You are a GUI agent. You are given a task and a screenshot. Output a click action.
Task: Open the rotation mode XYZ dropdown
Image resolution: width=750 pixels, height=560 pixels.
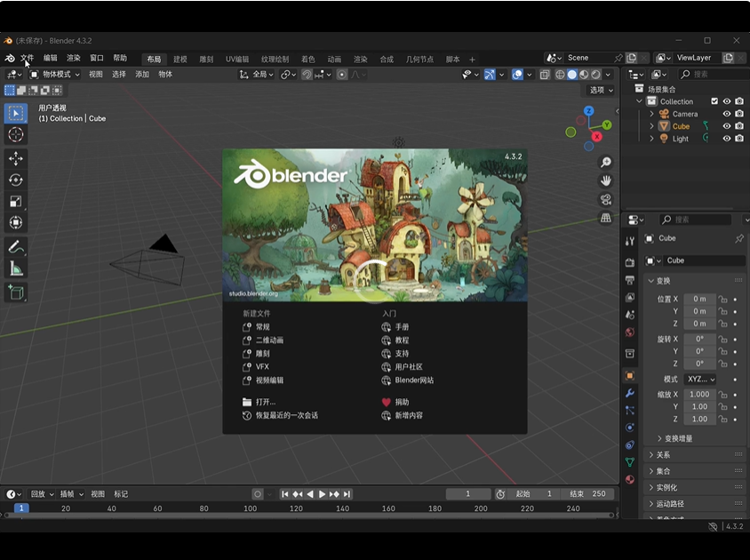tap(699, 379)
